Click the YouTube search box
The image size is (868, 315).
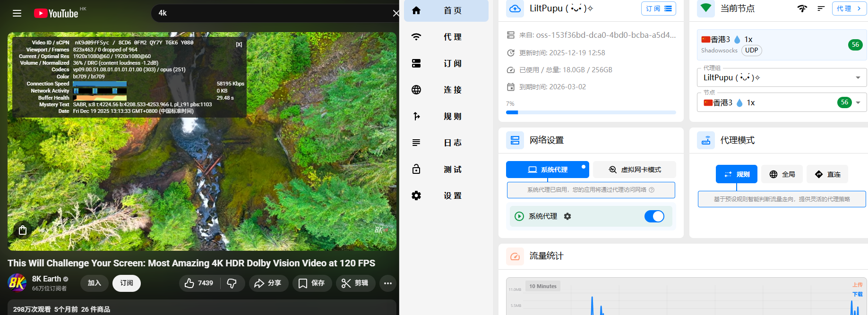click(274, 13)
